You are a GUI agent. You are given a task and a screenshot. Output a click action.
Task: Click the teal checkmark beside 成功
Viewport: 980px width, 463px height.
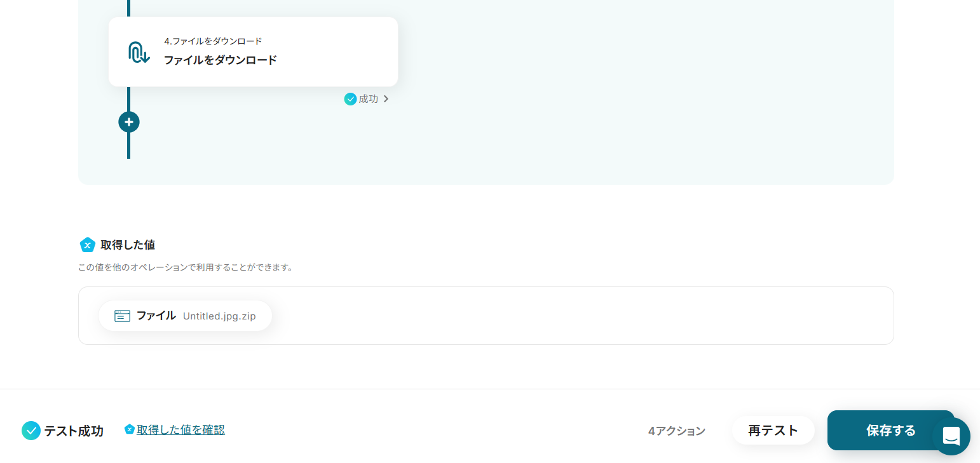point(350,99)
